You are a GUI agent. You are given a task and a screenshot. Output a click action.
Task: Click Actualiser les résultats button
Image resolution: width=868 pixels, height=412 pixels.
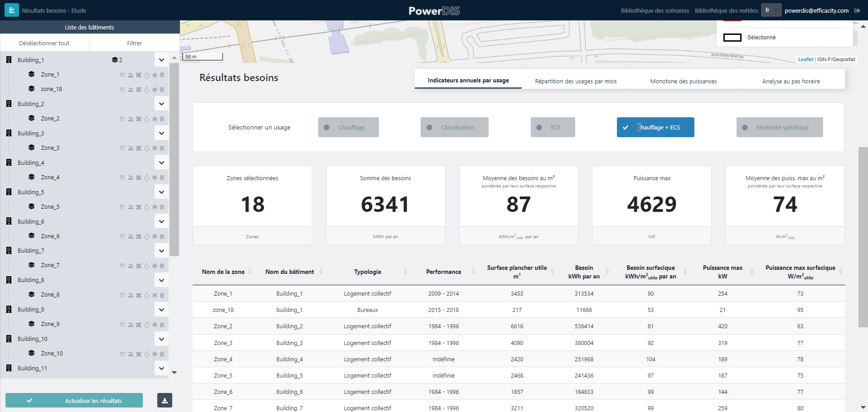point(74,400)
